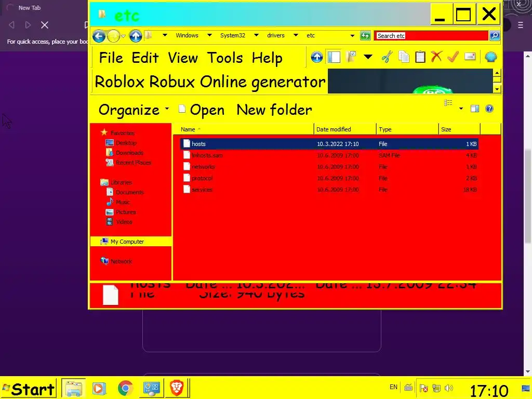Go back with the blue Back arrow
The height and width of the screenshot is (399, 532).
coord(99,36)
